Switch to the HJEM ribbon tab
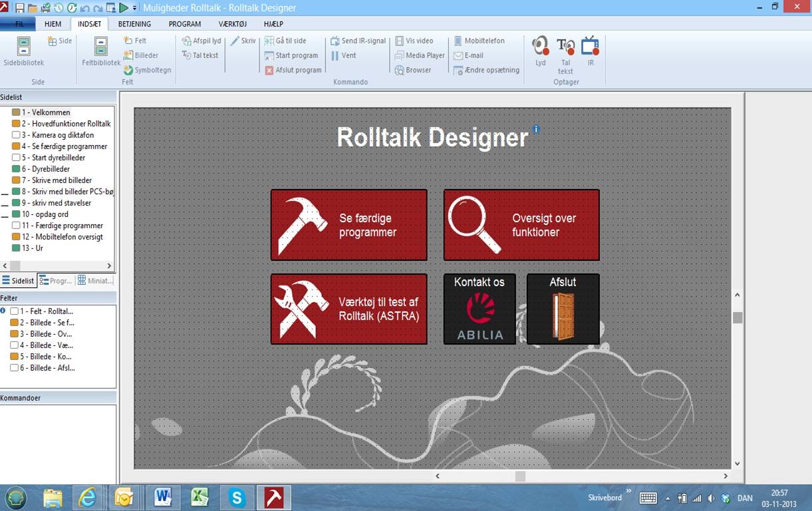Image resolution: width=812 pixels, height=511 pixels. [53, 24]
